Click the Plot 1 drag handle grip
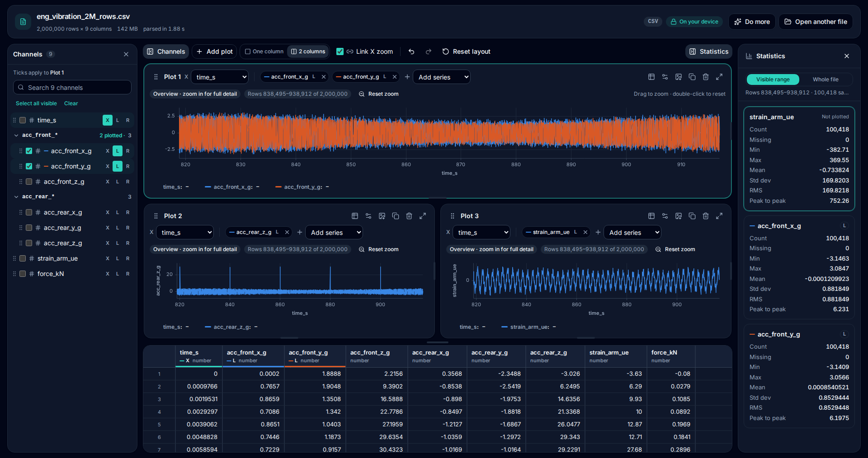 [156, 77]
